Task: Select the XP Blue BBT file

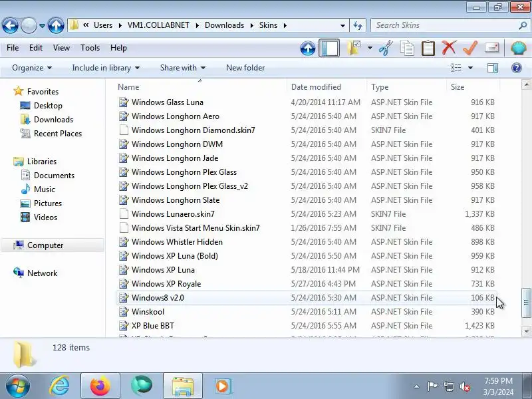Action: pyautogui.click(x=307, y=325)
